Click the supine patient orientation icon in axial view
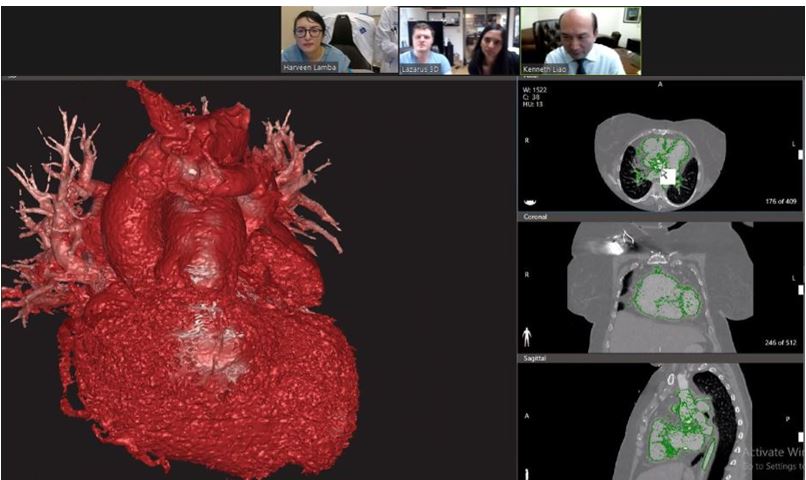The image size is (806, 480). tap(529, 202)
